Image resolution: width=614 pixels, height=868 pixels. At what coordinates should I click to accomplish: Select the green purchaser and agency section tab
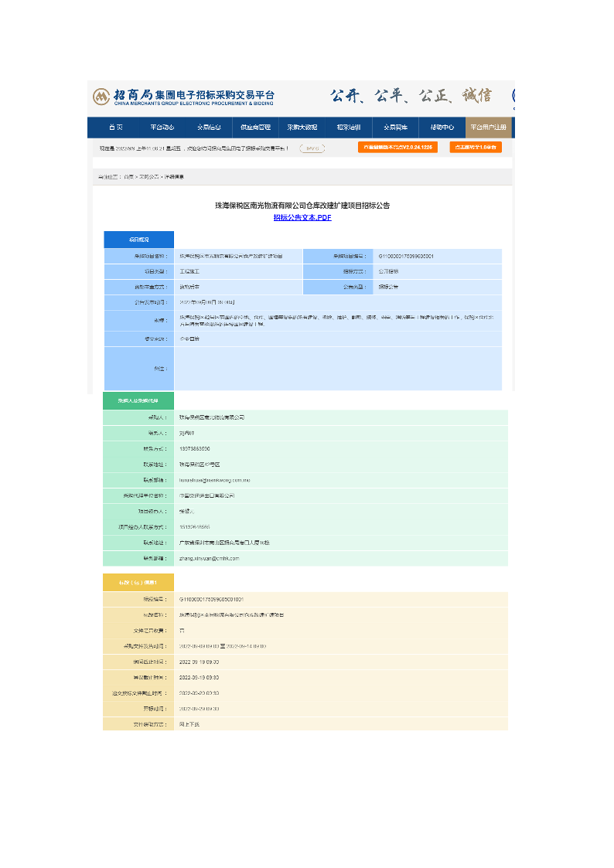point(138,401)
